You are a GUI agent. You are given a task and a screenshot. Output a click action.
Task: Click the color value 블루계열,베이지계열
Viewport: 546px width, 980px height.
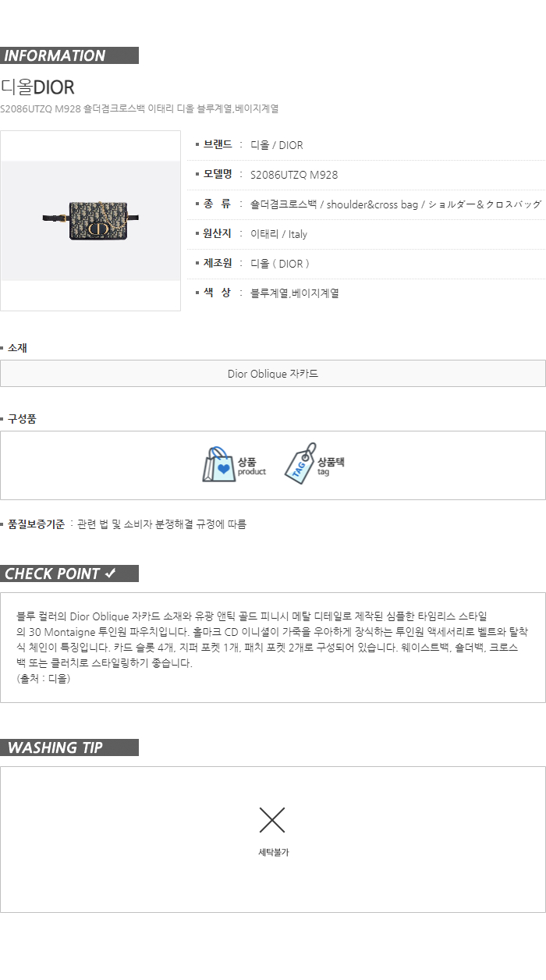(295, 293)
